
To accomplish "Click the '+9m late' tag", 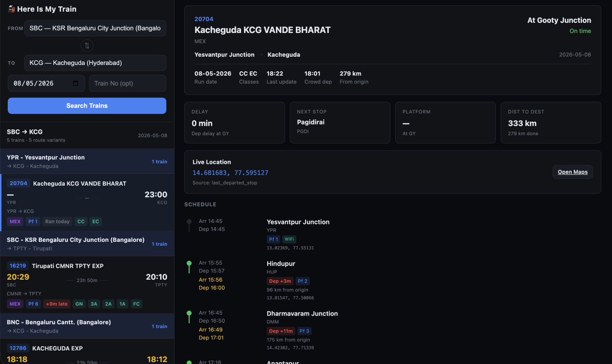I will tap(56, 304).
